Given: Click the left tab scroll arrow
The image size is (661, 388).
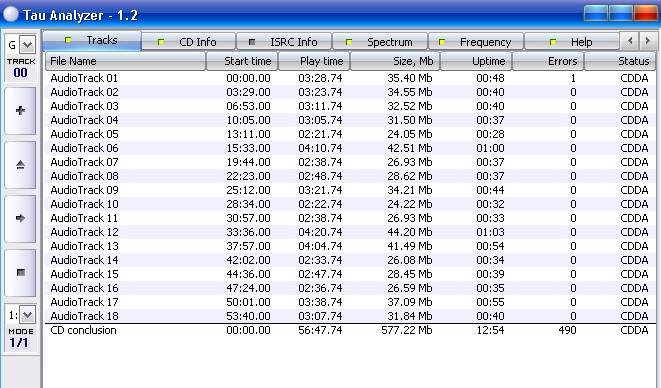Looking at the screenshot, I should (x=630, y=41).
